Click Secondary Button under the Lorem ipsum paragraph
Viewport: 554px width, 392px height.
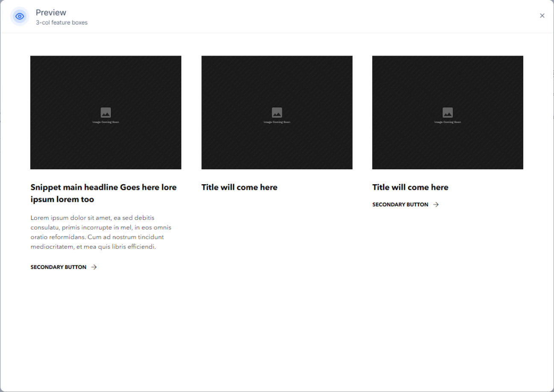pyautogui.click(x=64, y=267)
